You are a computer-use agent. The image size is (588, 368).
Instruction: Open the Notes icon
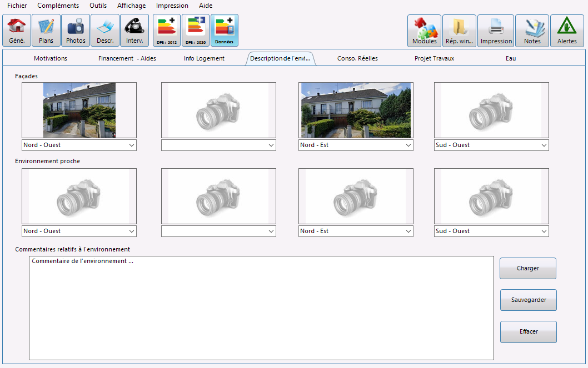tap(532, 31)
